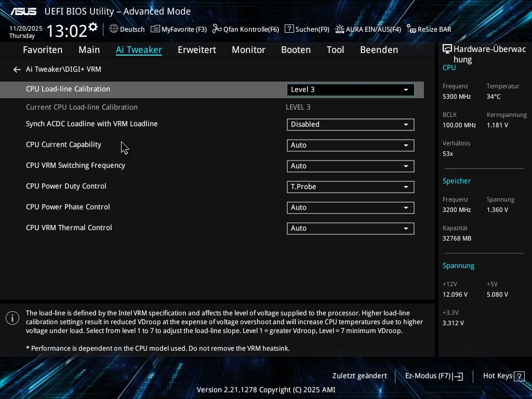Open the CPU Load-line Calibration dropdown
The image size is (532, 399).
pos(351,89)
